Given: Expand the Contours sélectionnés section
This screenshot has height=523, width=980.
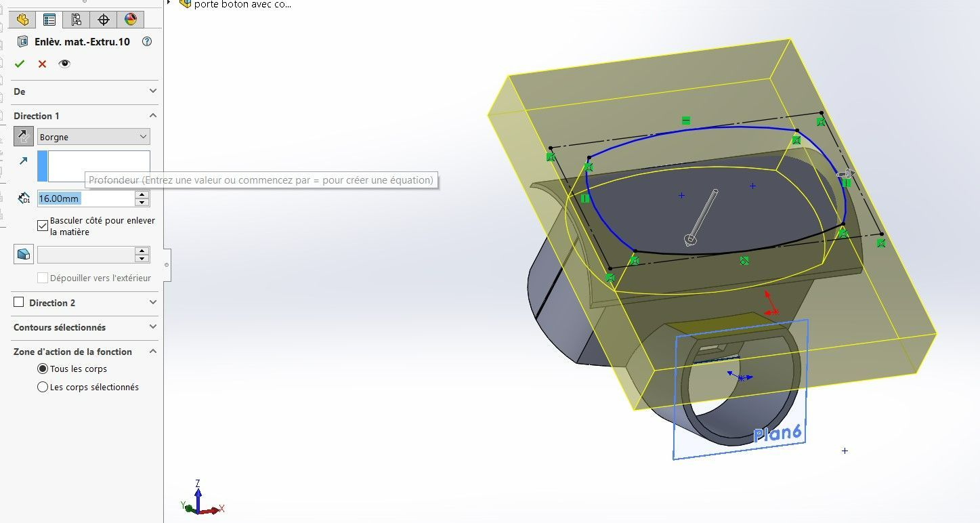Looking at the screenshot, I should click(153, 327).
